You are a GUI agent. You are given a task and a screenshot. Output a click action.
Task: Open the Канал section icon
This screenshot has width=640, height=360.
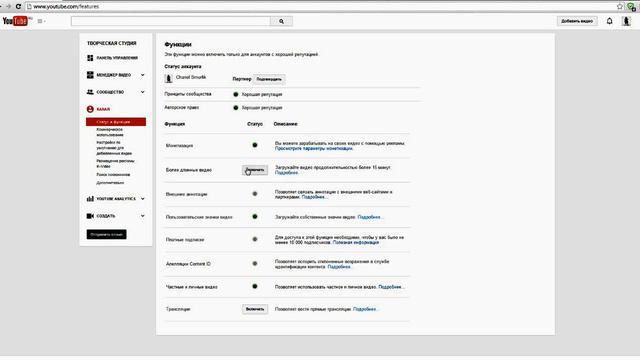tap(90, 109)
